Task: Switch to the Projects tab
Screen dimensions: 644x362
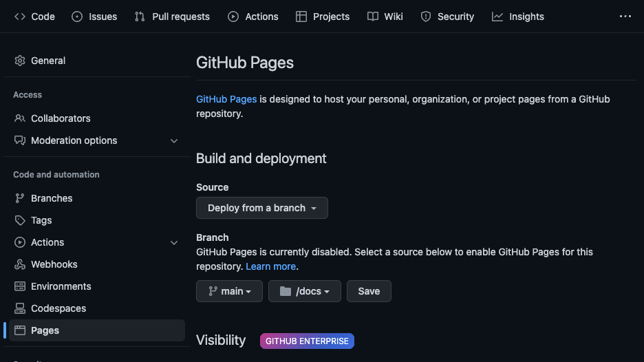Action: pyautogui.click(x=323, y=17)
